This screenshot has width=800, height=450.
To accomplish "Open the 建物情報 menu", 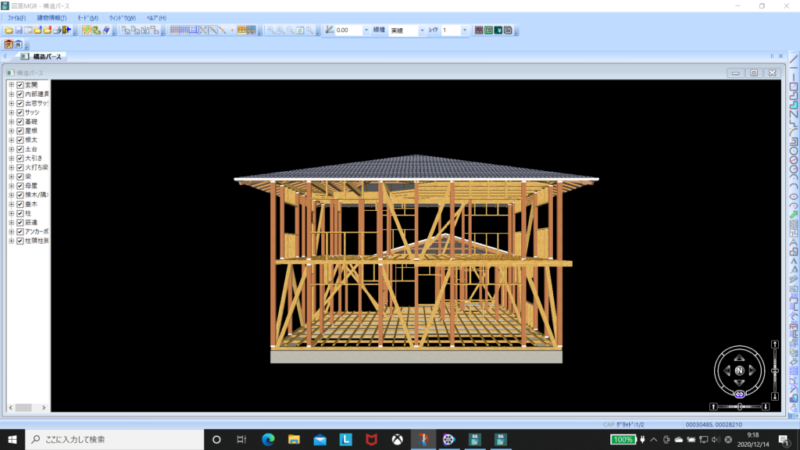I will point(52,18).
